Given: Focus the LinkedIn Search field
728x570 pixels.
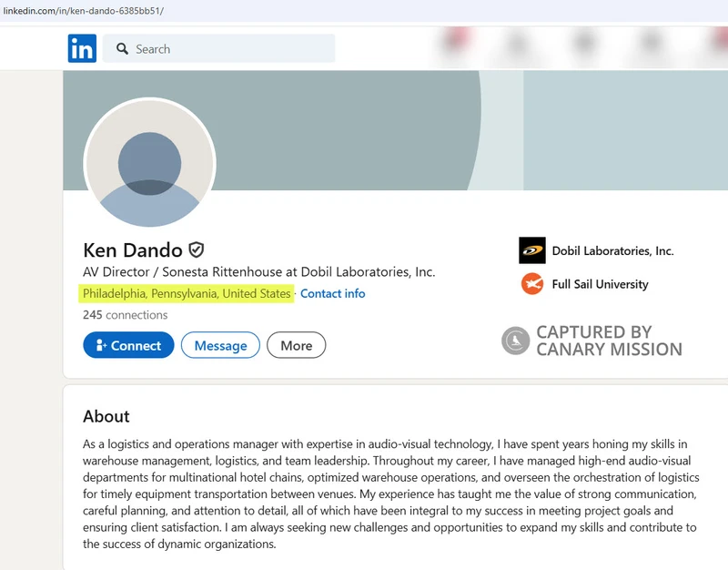Looking at the screenshot, I should coord(218,48).
